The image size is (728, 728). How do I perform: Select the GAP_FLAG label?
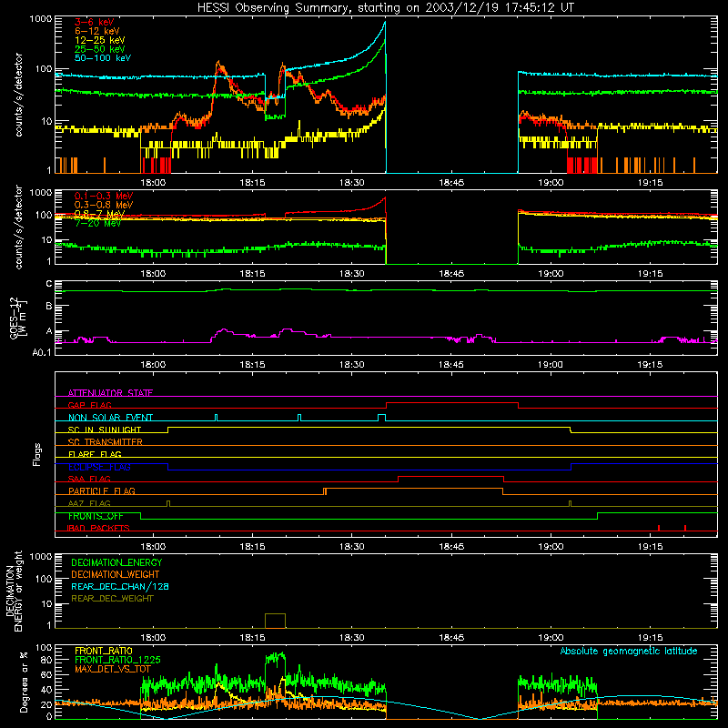click(x=89, y=405)
